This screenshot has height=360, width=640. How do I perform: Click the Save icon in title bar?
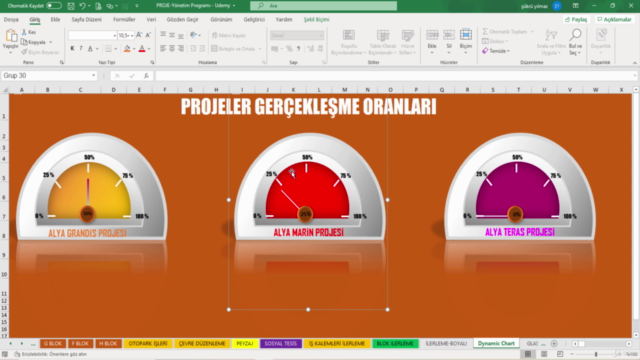pyautogui.click(x=71, y=6)
